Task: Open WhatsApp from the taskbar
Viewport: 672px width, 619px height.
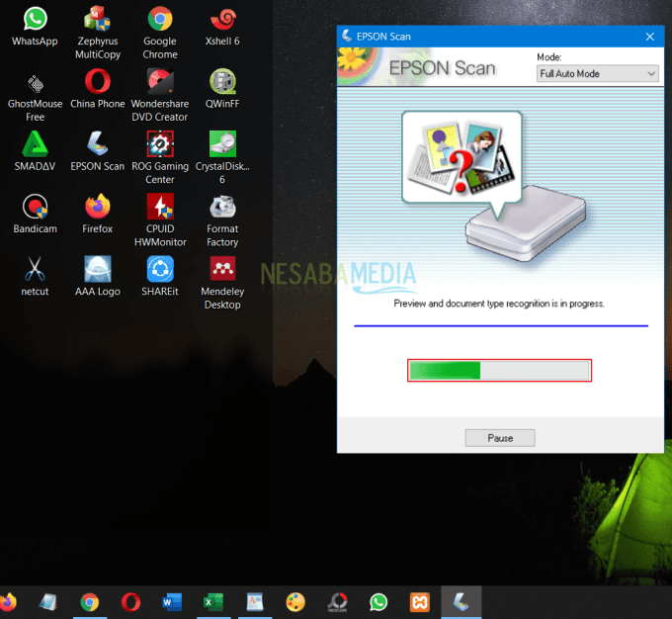Action: pos(378,602)
